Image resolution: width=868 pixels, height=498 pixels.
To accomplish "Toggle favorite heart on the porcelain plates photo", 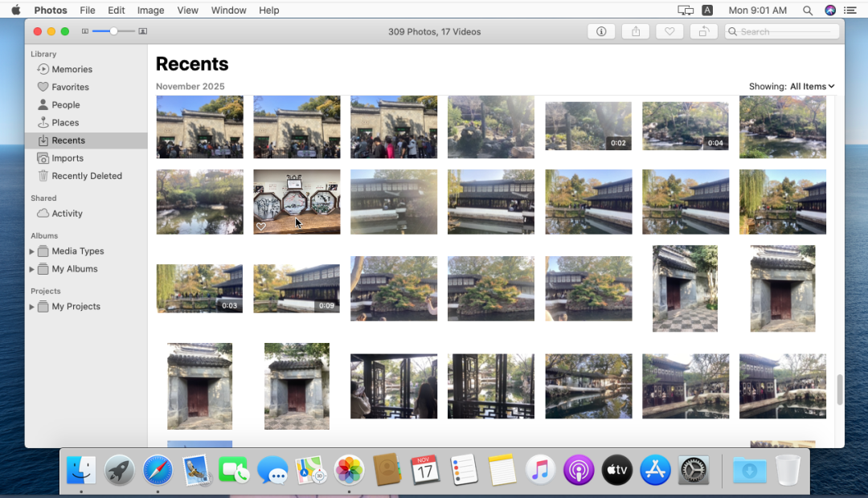I will point(261,227).
